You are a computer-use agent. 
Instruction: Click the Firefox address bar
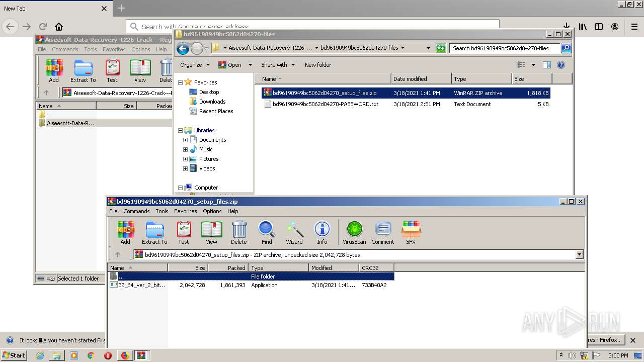pos(312,27)
